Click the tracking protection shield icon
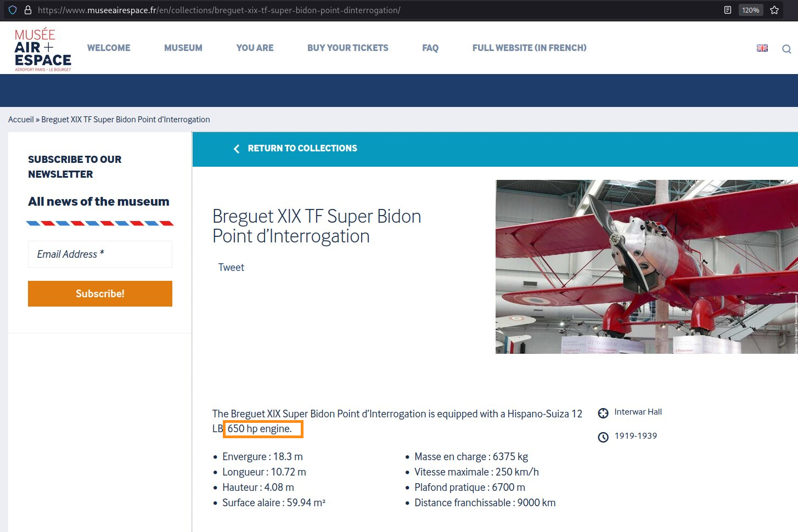 pos(13,10)
